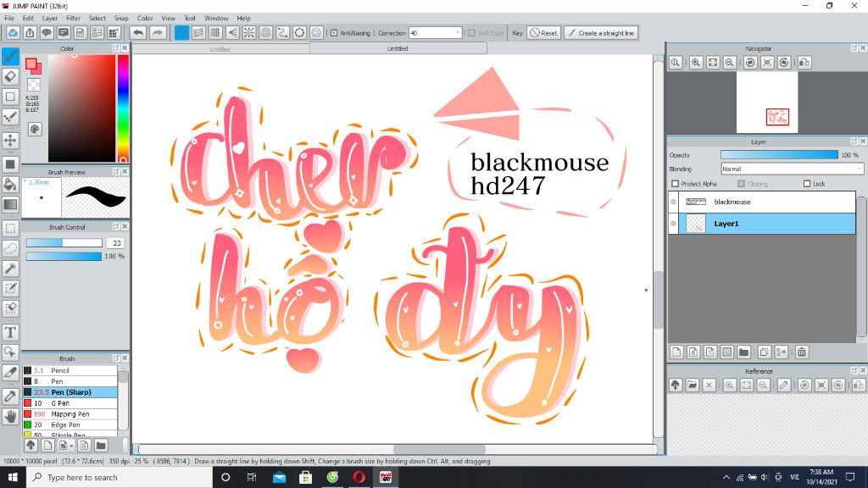Select the blackmouse layer row
Screen dimensions: 868x488
click(x=762, y=202)
